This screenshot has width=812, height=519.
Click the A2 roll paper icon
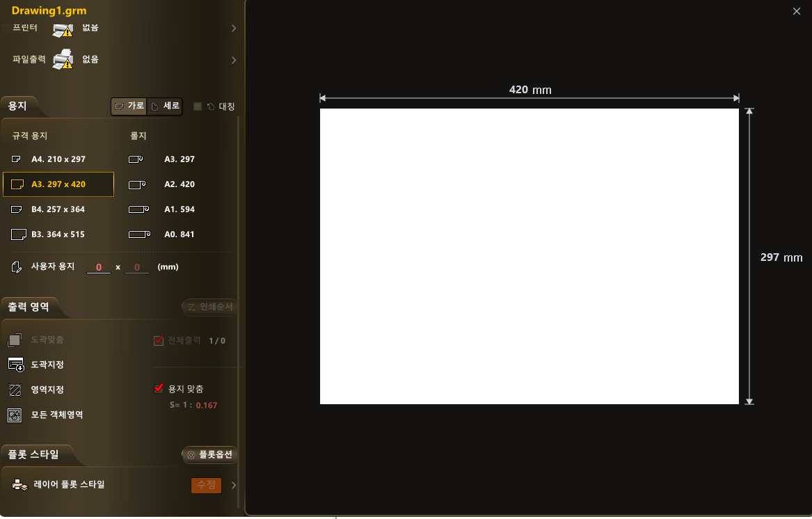136,184
